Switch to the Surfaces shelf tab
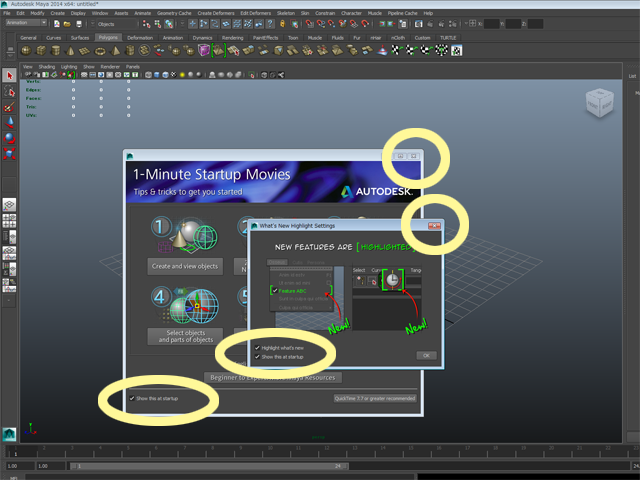 pyautogui.click(x=80, y=38)
